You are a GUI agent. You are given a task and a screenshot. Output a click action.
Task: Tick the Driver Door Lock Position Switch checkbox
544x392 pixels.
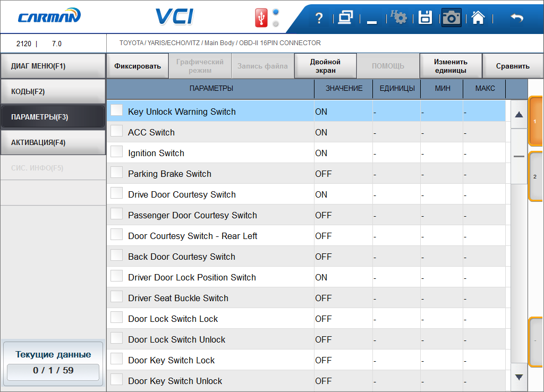(116, 276)
